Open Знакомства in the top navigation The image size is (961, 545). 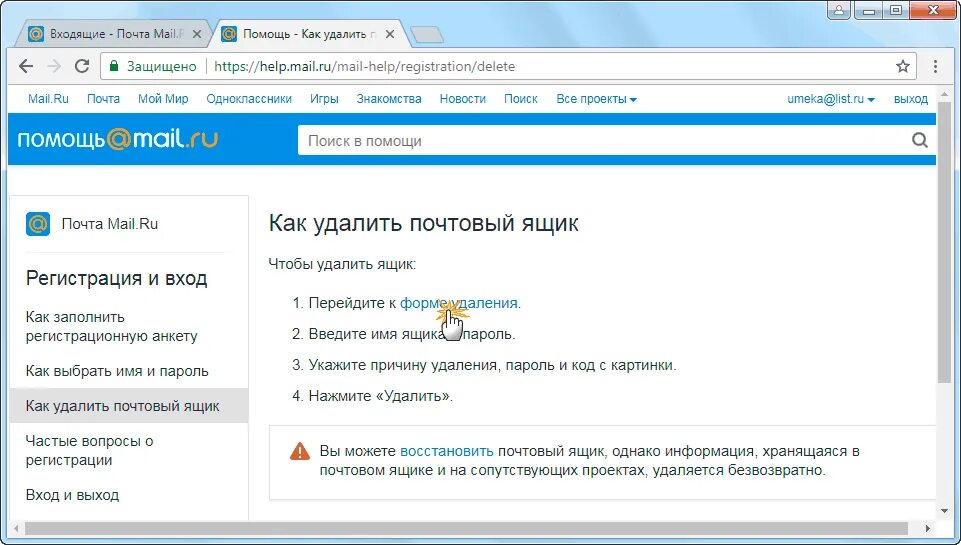click(389, 99)
